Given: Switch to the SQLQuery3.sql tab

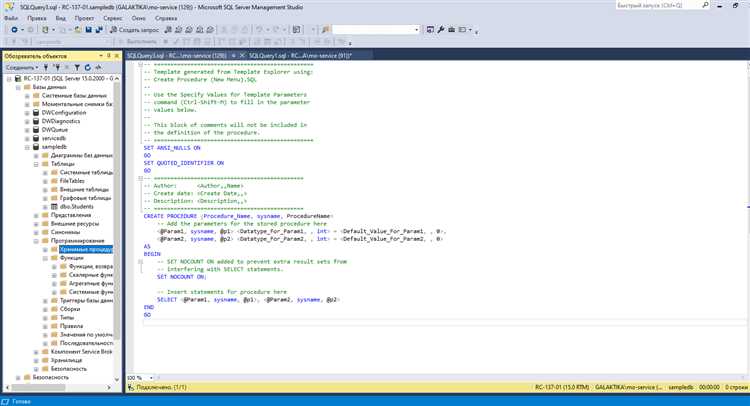Looking at the screenshot, I should pos(176,55).
